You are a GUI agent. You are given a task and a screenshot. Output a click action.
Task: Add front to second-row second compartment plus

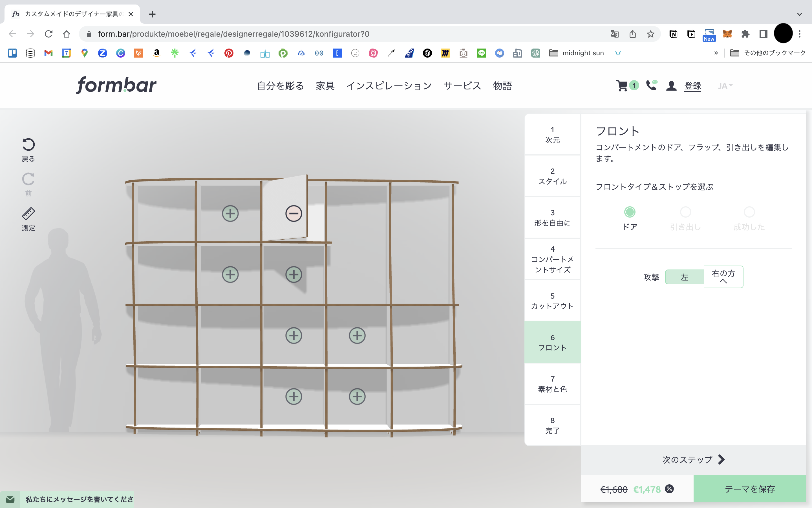(x=230, y=275)
